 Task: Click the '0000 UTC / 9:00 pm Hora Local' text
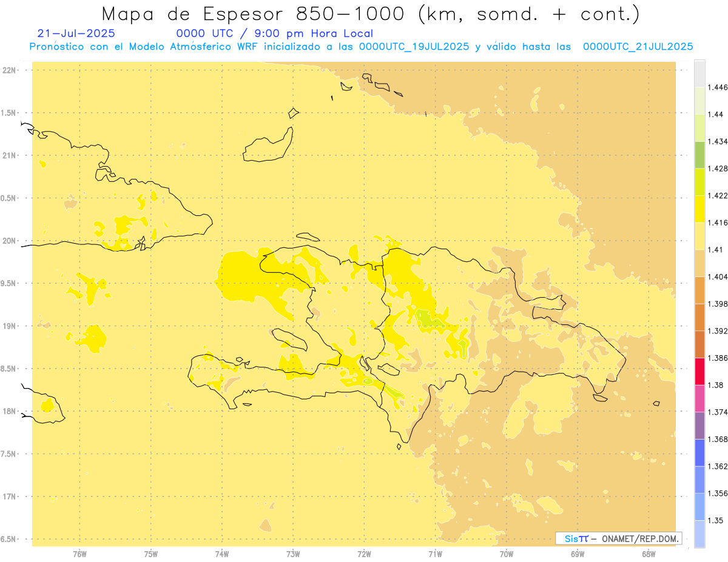(x=275, y=33)
